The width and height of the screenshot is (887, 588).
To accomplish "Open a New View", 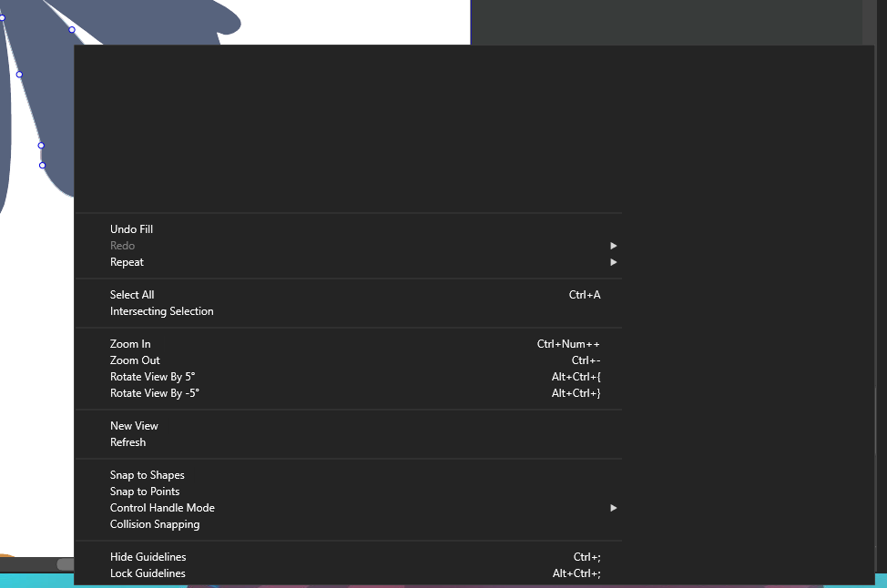I will coord(135,426).
